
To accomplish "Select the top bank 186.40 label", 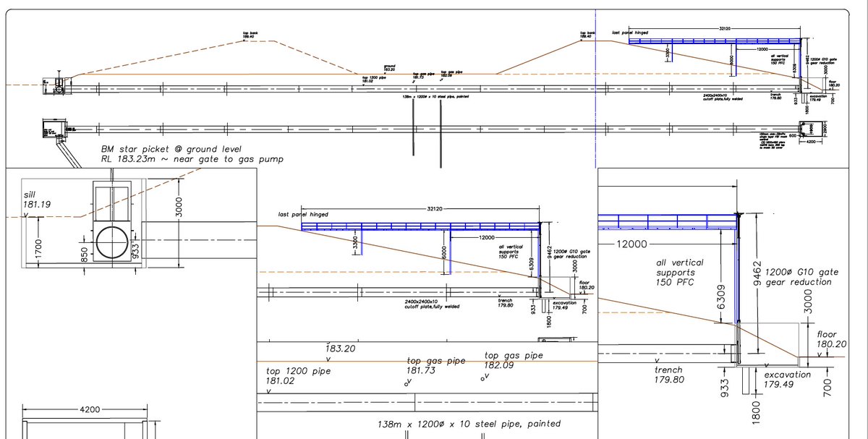I will (586, 34).
